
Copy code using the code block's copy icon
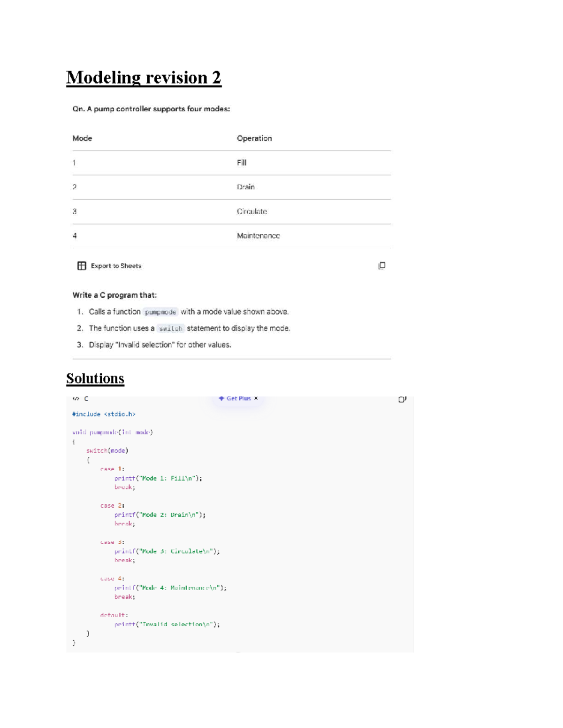[402, 399]
